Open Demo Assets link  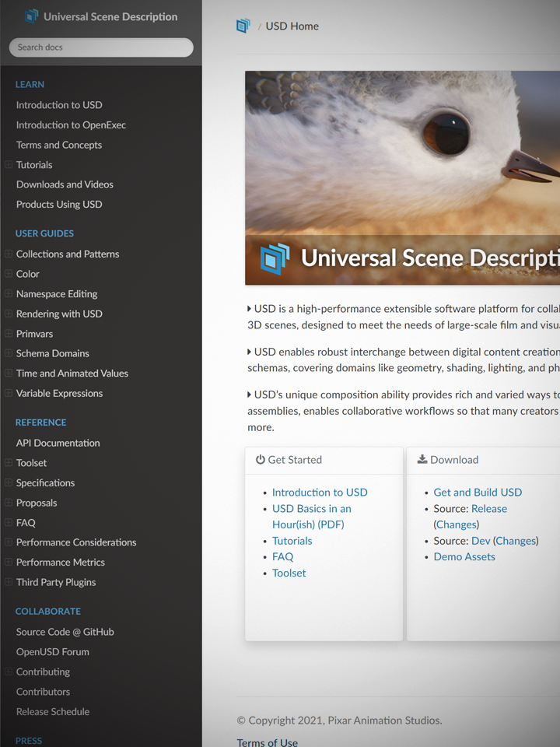click(x=464, y=556)
